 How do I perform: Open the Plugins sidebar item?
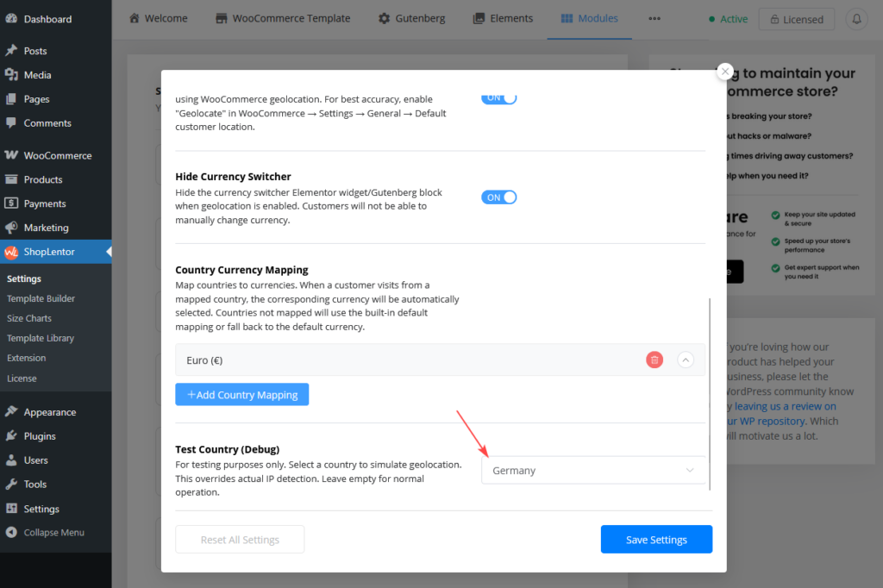click(x=40, y=436)
